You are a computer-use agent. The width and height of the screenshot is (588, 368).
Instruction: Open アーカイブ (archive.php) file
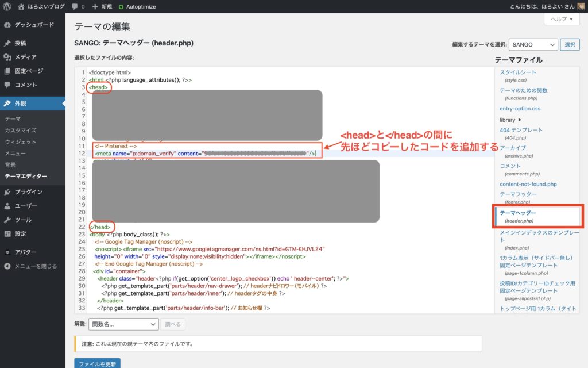coord(516,151)
